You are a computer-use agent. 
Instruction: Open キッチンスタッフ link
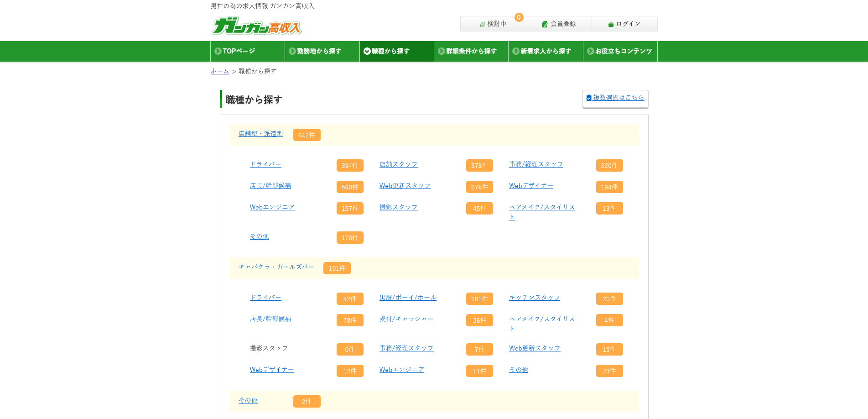point(535,298)
